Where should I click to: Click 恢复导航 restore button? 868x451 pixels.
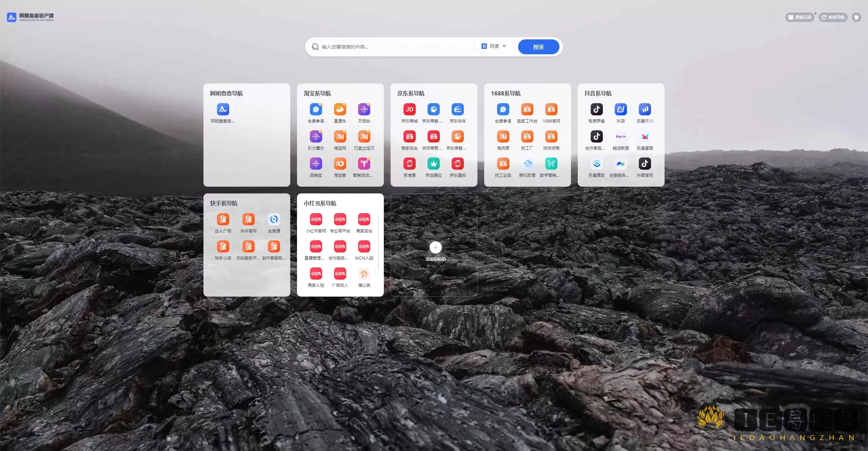(833, 17)
